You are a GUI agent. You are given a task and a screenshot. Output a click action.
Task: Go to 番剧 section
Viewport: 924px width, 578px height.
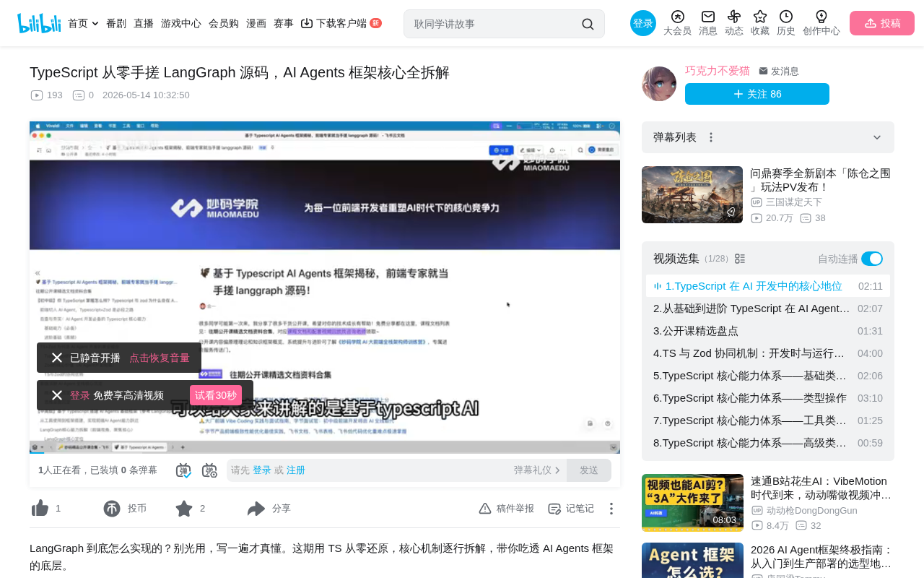coord(116,23)
